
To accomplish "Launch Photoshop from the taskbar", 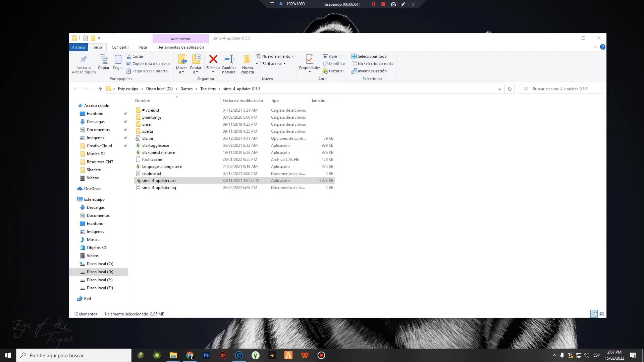I will (206, 355).
